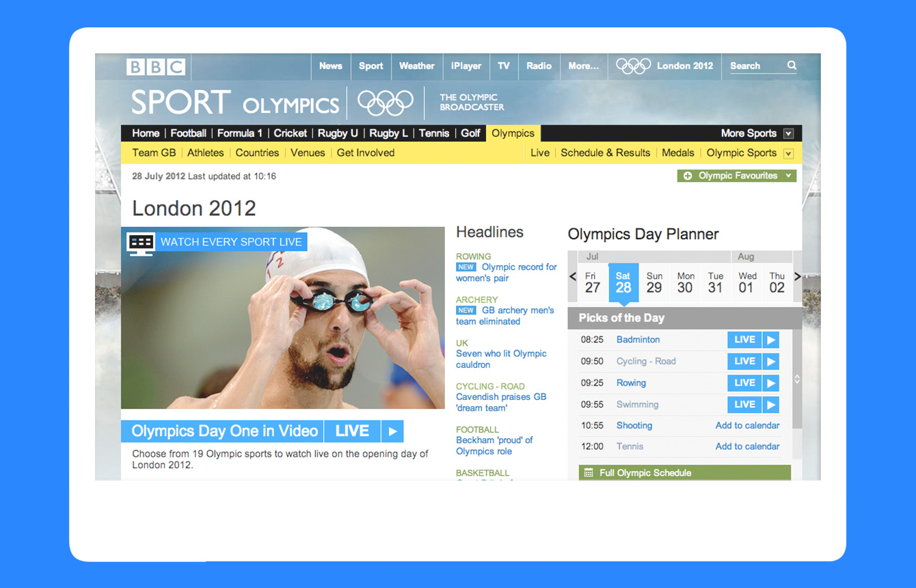Click plus icon on Olympic Favourites

coord(688,176)
